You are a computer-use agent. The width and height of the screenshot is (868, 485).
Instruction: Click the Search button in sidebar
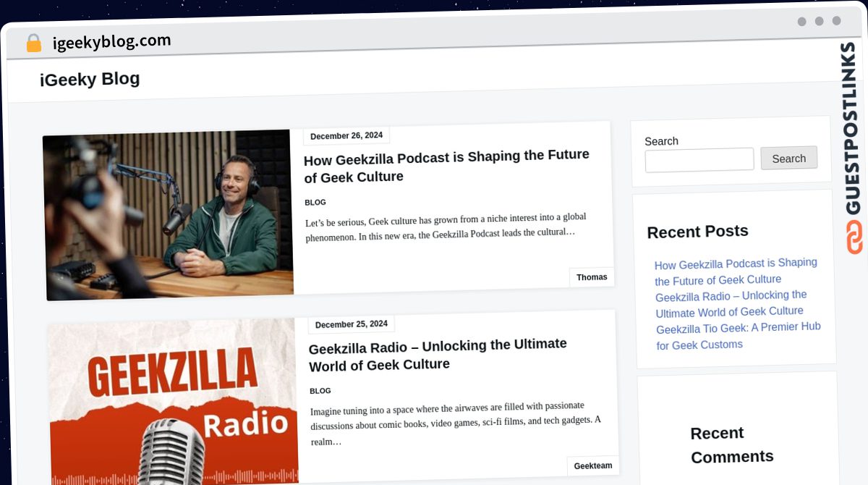788,159
